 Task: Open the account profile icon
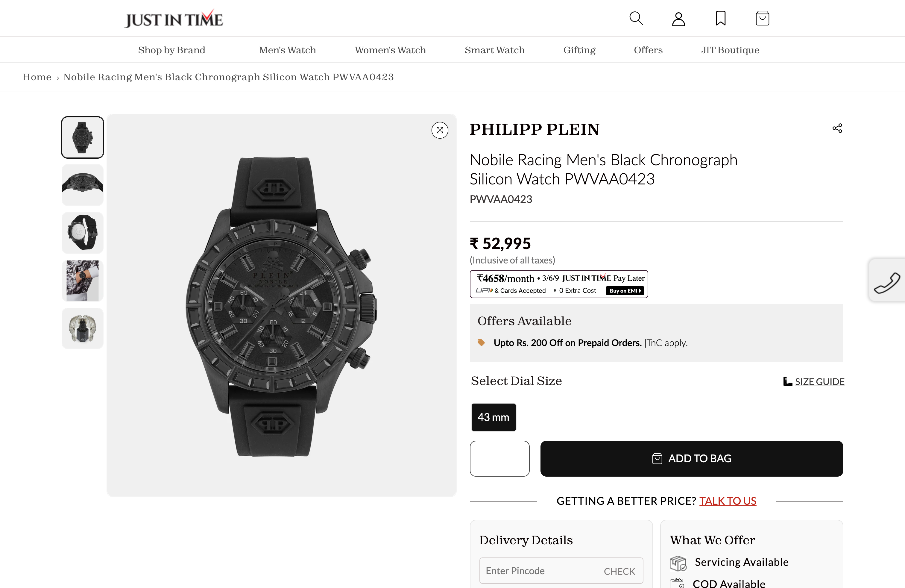tap(679, 18)
